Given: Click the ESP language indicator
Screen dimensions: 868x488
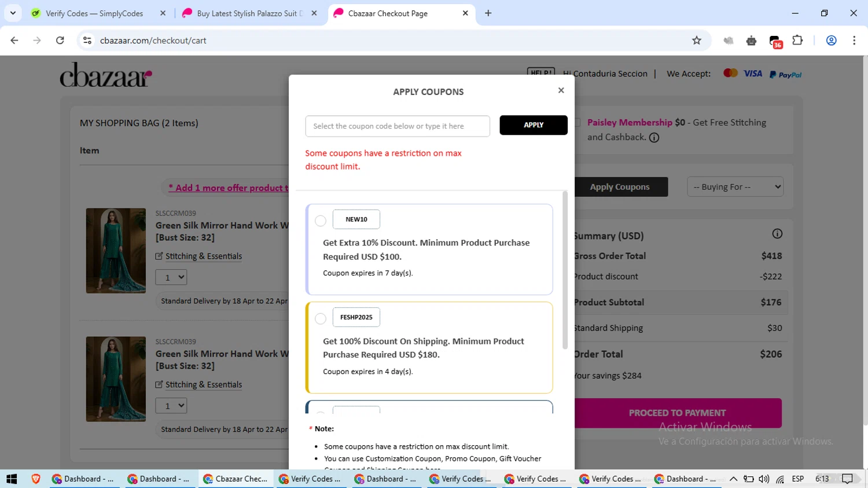Looking at the screenshot, I should click(798, 479).
